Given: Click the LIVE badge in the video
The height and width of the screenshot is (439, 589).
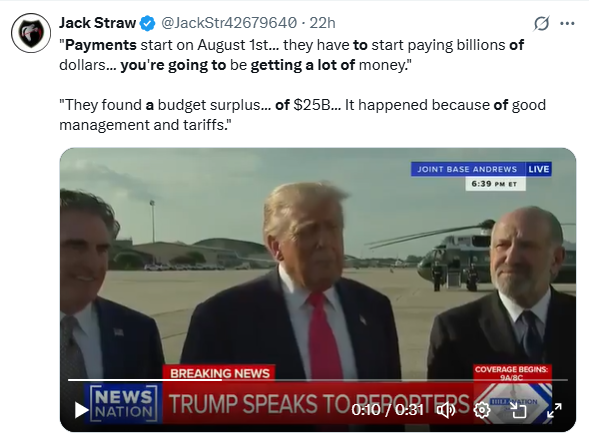Looking at the screenshot, I should pos(538,169).
